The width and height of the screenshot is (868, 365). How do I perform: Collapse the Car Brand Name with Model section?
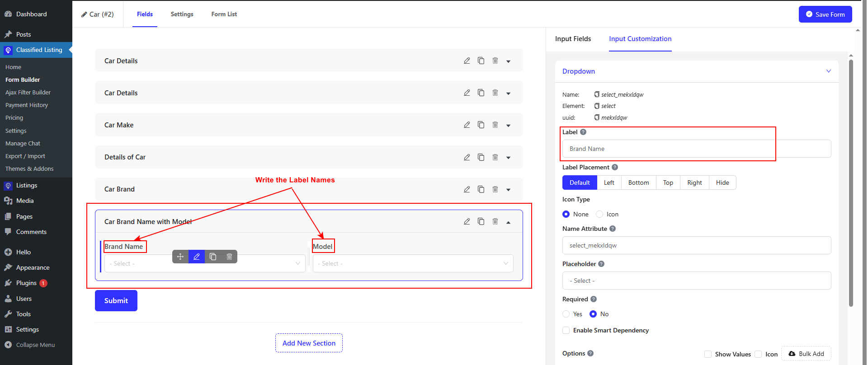[x=508, y=222]
